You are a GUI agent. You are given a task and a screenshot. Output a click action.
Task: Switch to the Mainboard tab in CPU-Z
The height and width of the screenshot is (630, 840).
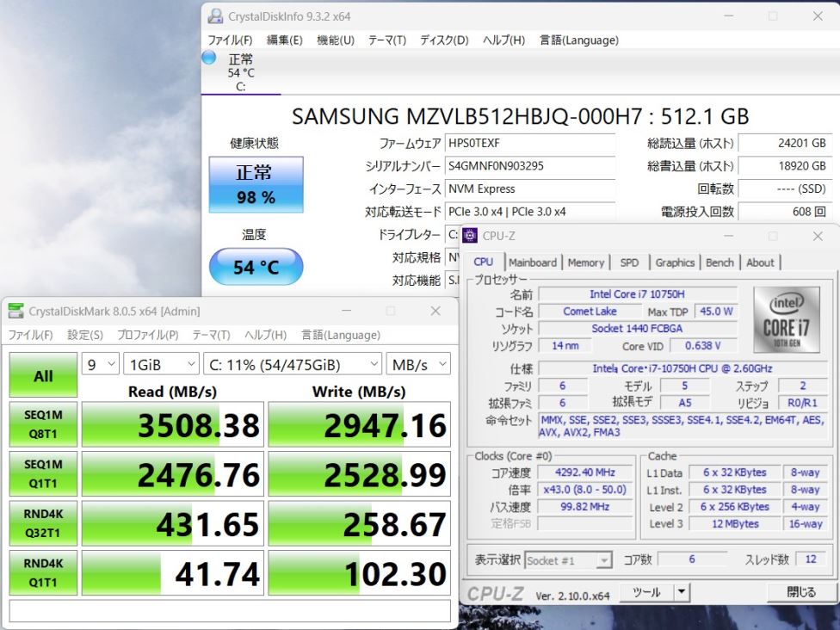tap(533, 262)
